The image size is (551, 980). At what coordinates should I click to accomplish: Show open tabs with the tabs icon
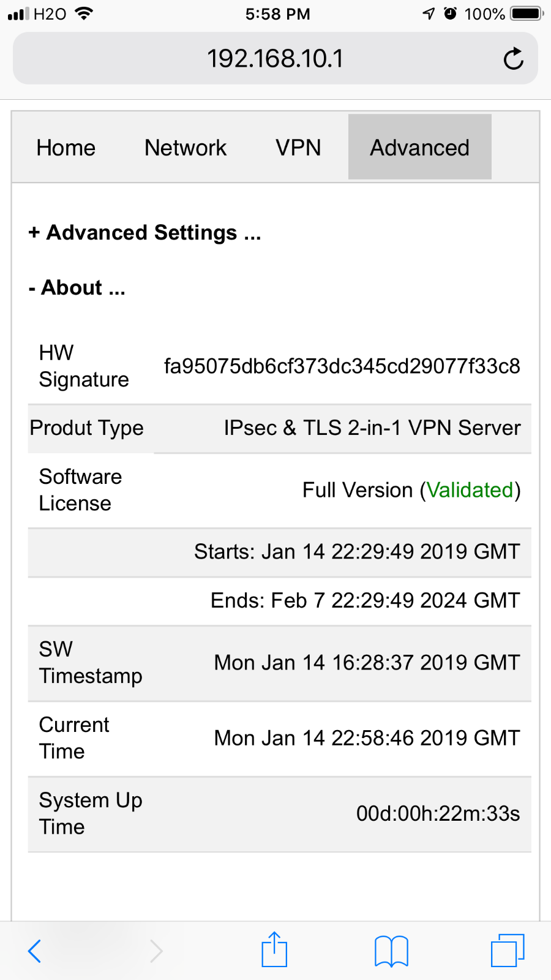[x=508, y=950]
